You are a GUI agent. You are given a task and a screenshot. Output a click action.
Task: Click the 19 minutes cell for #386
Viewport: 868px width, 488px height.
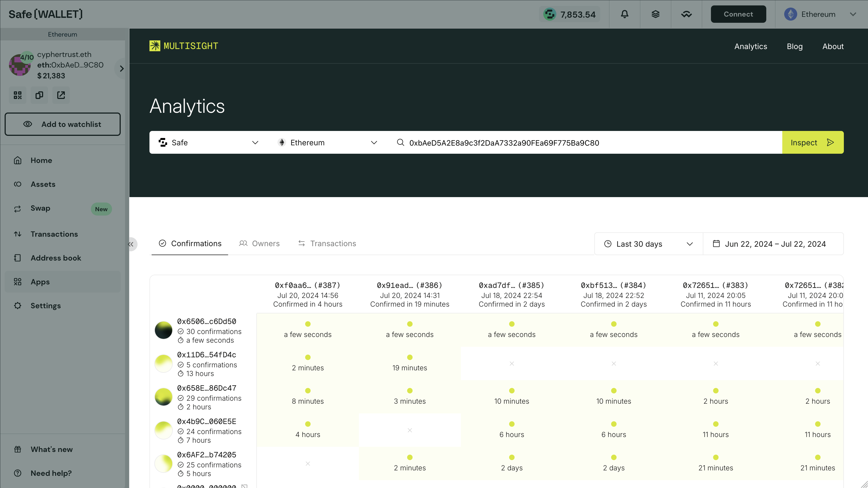pyautogui.click(x=410, y=363)
